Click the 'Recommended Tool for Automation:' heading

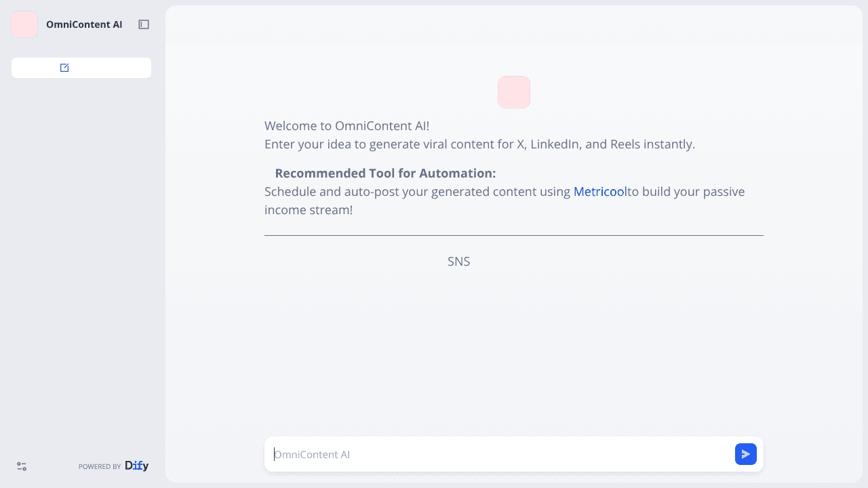coord(385,174)
